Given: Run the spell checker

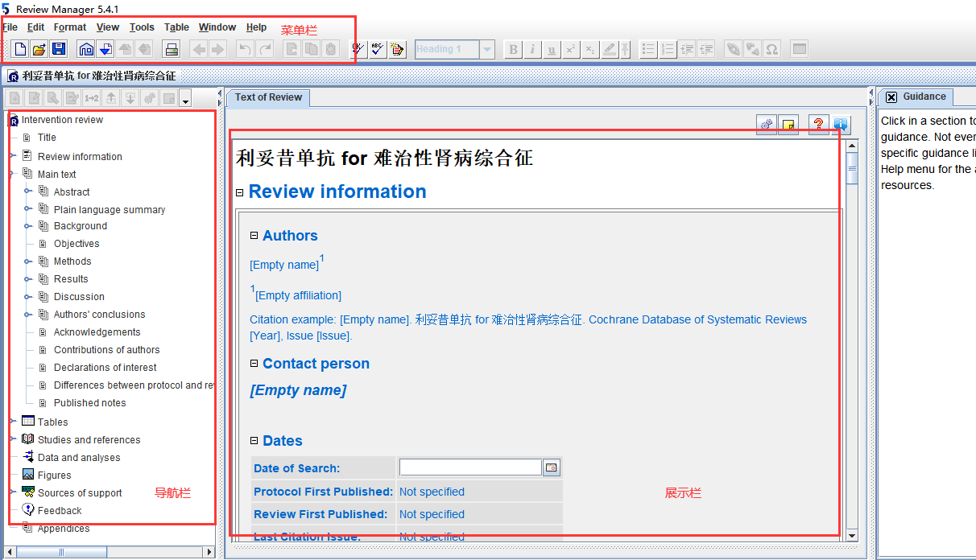Looking at the screenshot, I should 378,49.
